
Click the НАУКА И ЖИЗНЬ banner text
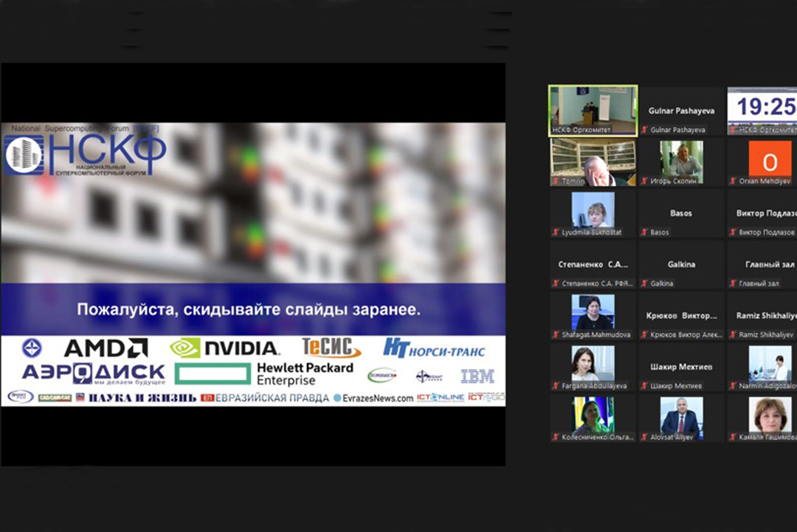pyautogui.click(x=142, y=398)
